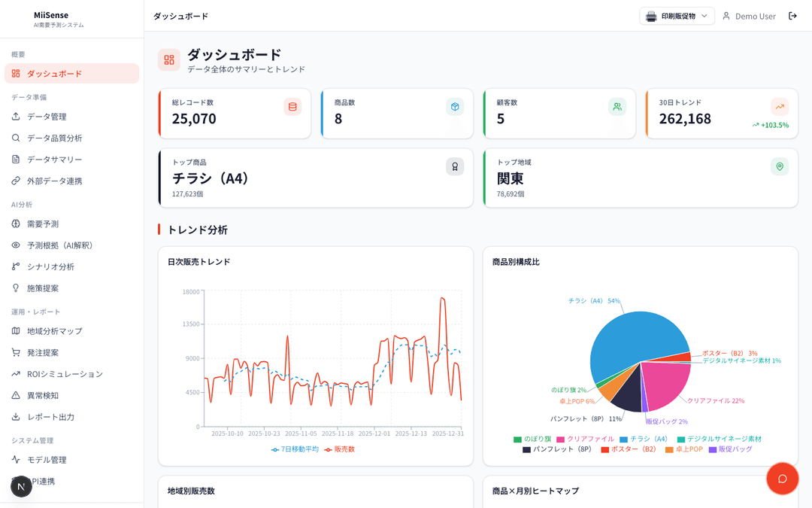Viewport: 812px width, 508px height.
Task: Click green のぼり旗 legend swatch
Action: click(517, 440)
